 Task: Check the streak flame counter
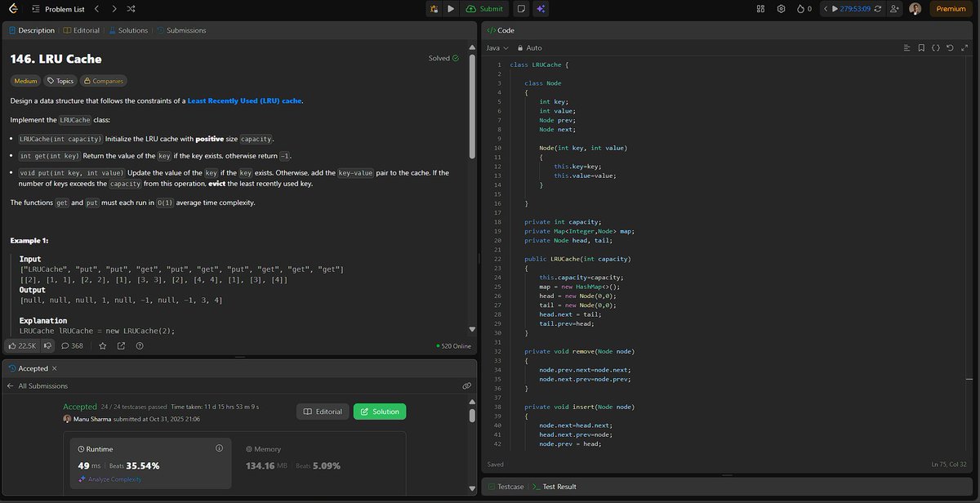point(804,8)
